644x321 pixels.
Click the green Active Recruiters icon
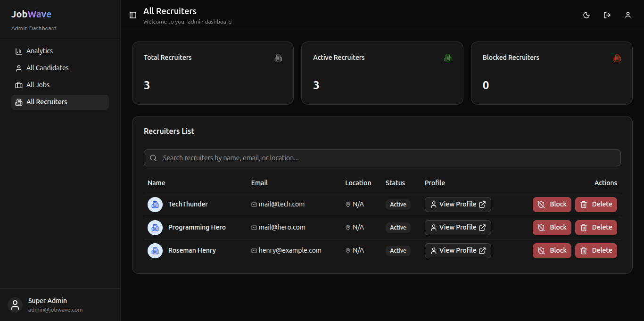(x=448, y=58)
